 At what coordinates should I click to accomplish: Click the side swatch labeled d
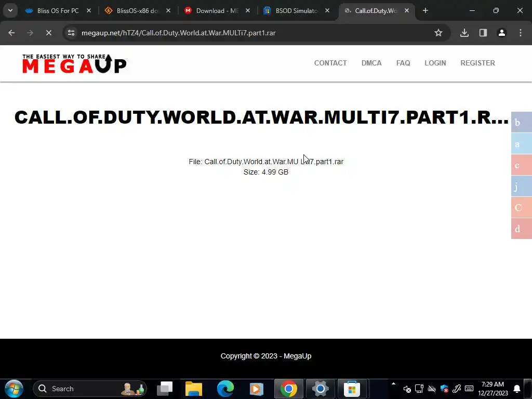[x=522, y=229]
